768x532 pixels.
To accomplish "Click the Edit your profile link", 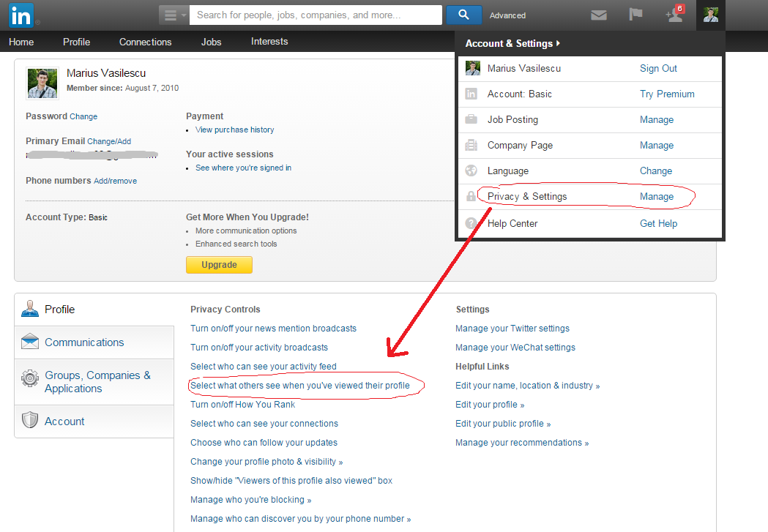I will pyautogui.click(x=490, y=405).
